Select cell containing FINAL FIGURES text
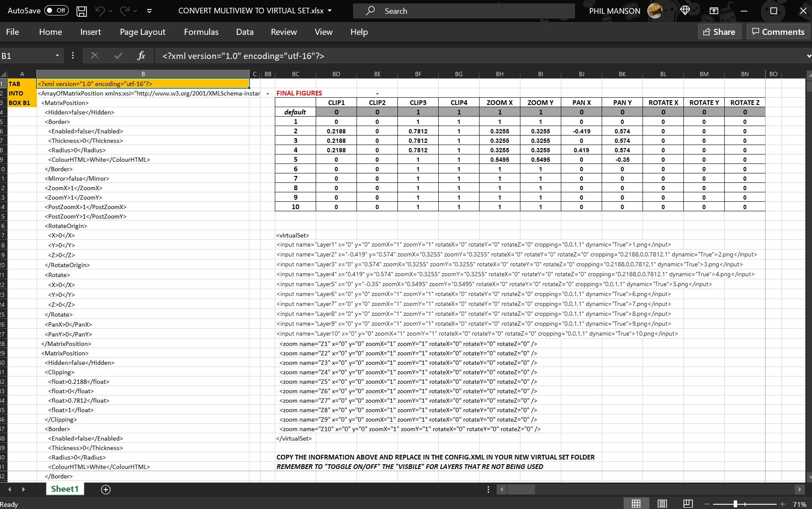 [299, 93]
